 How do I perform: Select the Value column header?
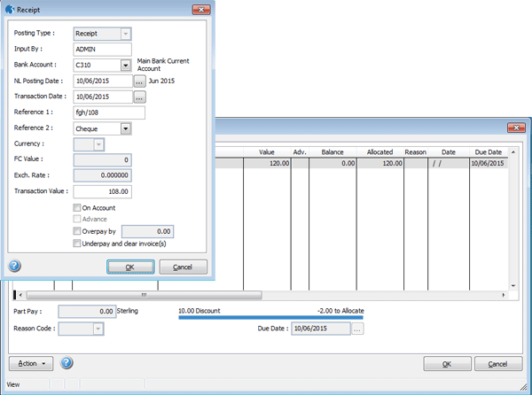[267, 152]
